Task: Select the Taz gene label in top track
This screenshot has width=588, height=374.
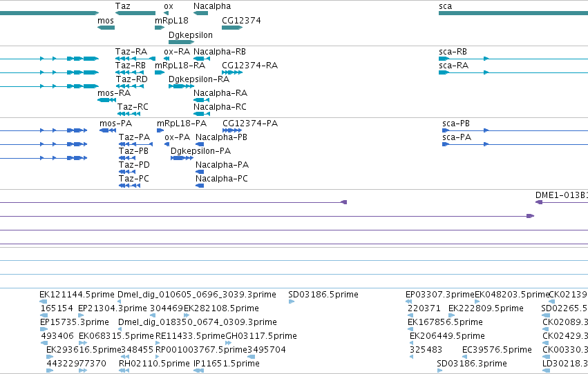Action: pyautogui.click(x=122, y=6)
